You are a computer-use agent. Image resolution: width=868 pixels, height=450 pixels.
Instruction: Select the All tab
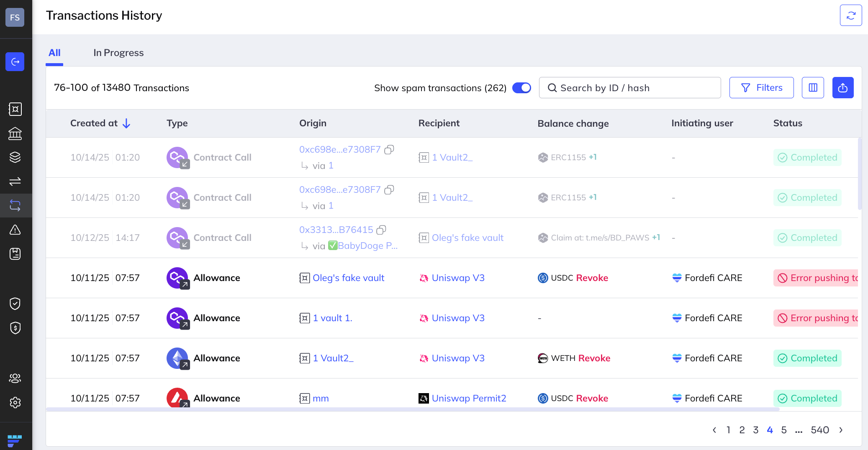(x=54, y=53)
